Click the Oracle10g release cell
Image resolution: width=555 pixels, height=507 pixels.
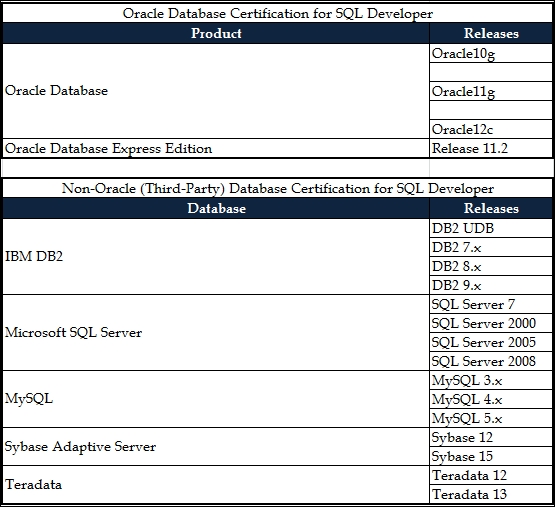(491, 53)
